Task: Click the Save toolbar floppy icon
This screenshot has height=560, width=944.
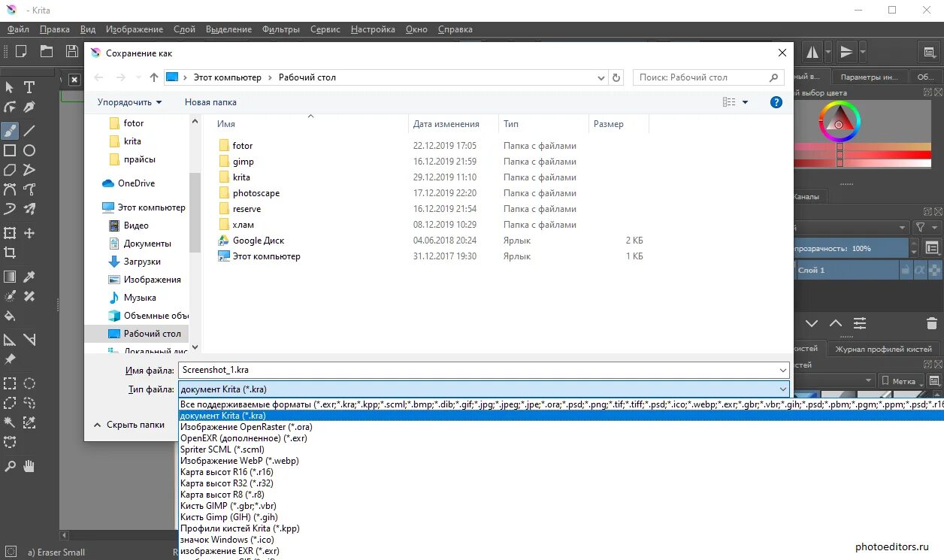Action: tap(72, 51)
